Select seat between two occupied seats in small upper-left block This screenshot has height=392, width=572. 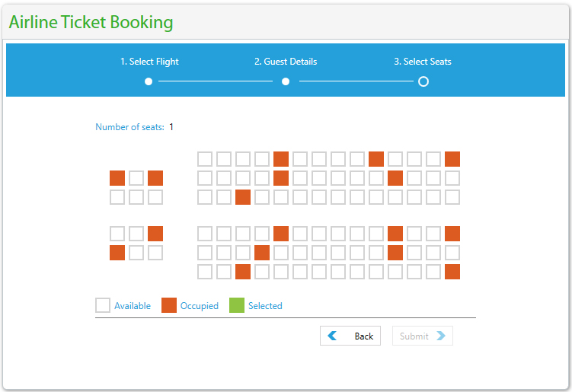tap(136, 178)
